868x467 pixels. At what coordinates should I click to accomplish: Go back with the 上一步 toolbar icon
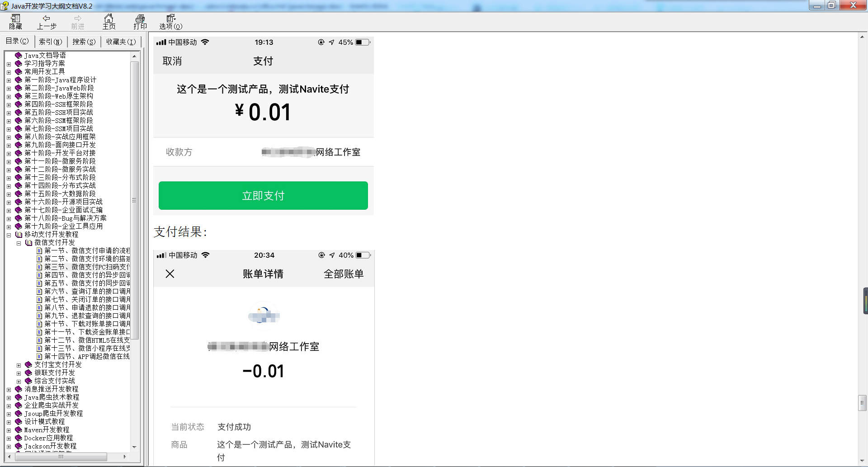coord(46,22)
